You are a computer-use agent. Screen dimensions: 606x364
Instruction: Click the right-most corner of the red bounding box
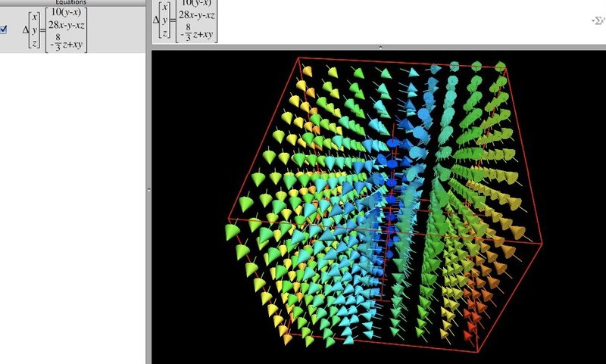[542, 242]
